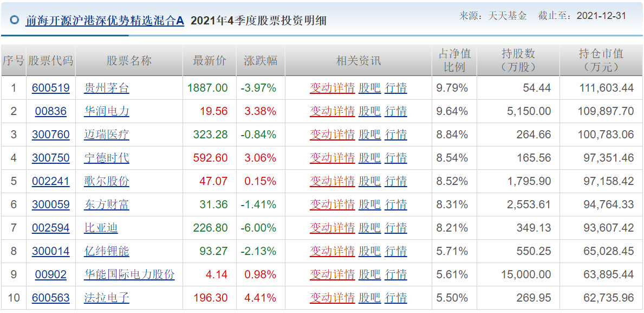Open stock code 600563 link
Image resolution: width=644 pixels, height=313 pixels.
pyautogui.click(x=50, y=297)
